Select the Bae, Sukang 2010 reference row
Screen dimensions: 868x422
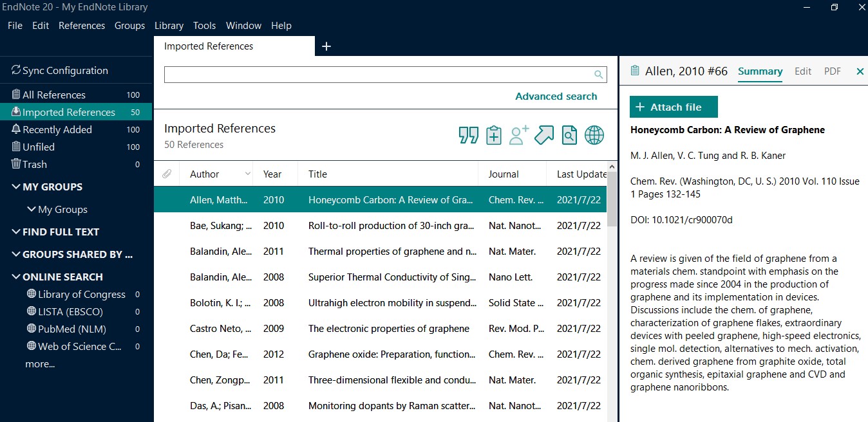click(x=380, y=226)
